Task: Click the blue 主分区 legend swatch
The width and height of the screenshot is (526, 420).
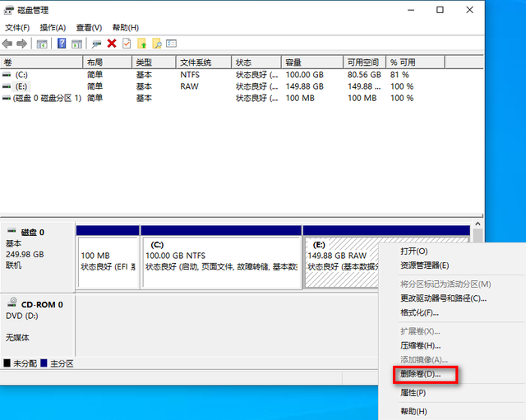Action: (x=44, y=363)
